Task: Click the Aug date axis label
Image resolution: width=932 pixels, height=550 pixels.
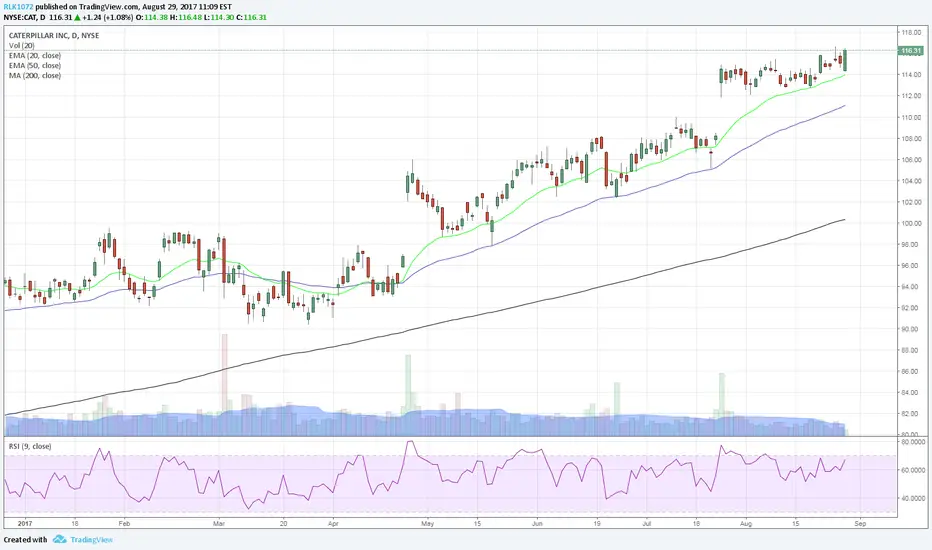Action: coord(746,524)
